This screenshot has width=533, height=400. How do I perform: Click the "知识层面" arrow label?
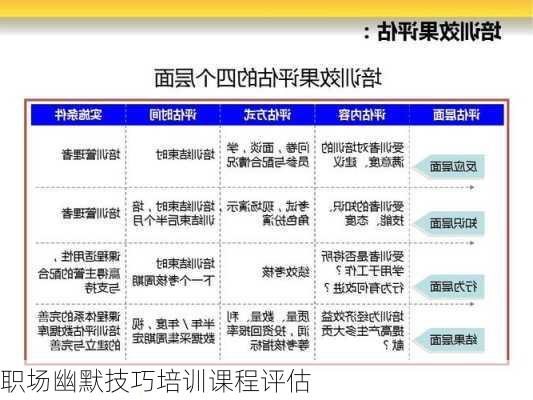point(449,223)
